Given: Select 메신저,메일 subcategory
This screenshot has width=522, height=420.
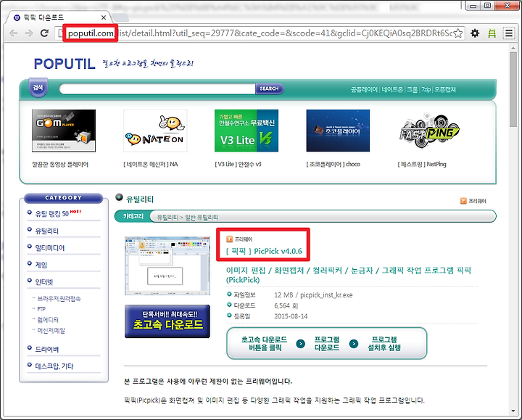Looking at the screenshot, I should [x=51, y=330].
